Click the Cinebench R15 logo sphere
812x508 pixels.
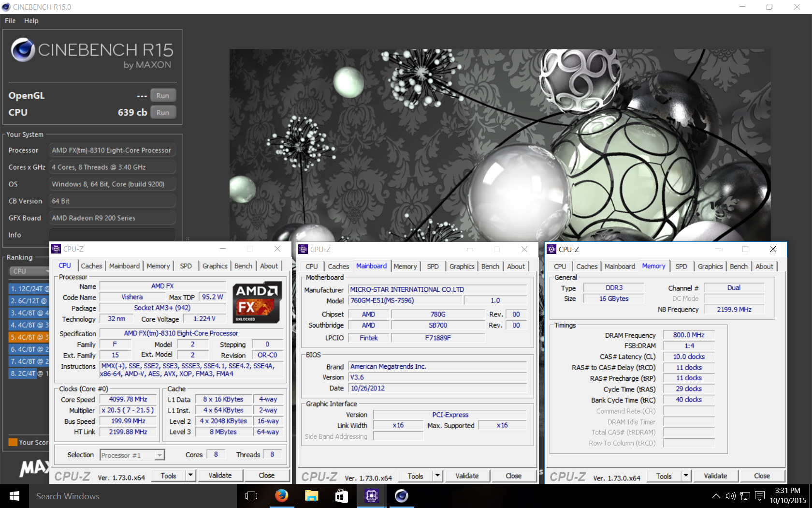pyautogui.click(x=23, y=50)
